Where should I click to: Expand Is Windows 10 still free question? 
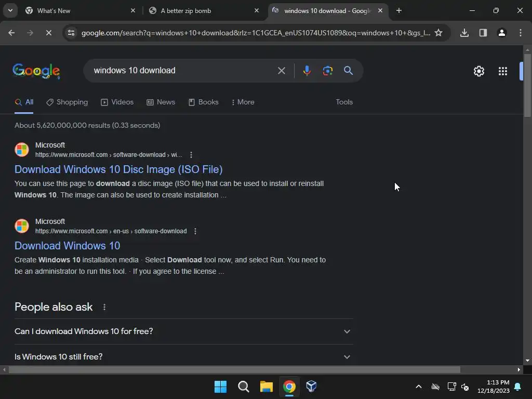tap(183, 356)
